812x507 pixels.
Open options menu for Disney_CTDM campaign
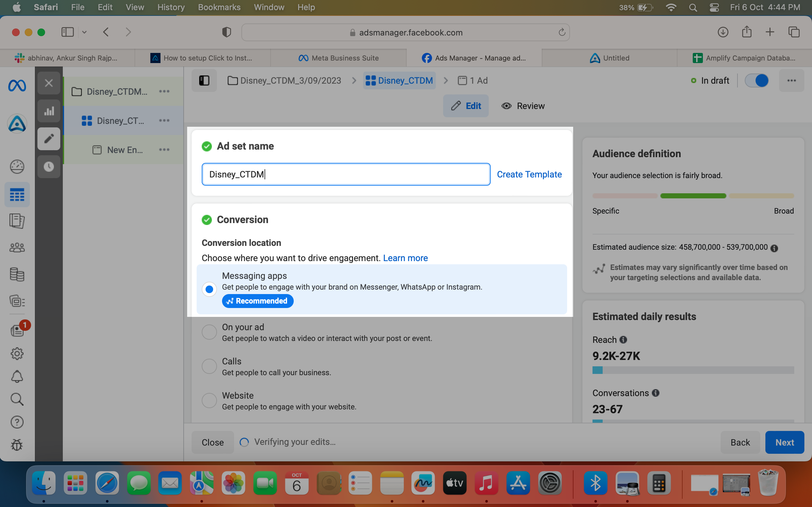164,91
